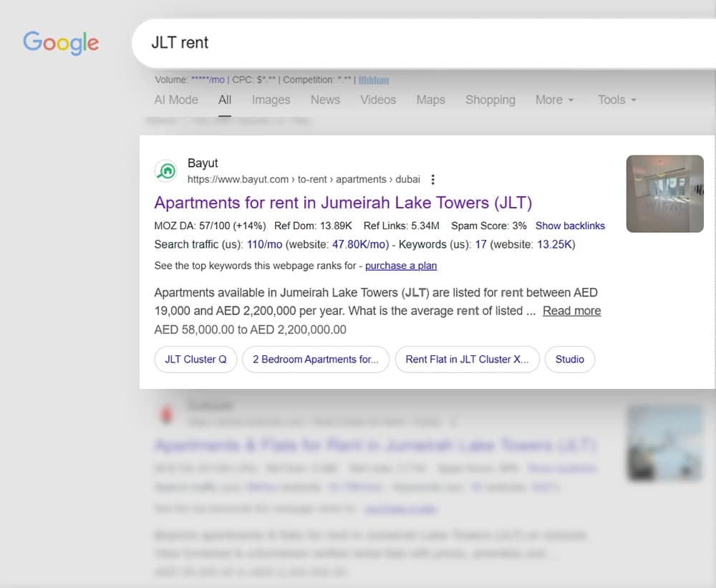The height and width of the screenshot is (588, 716).
Task: Select the All results tab
Action: (x=225, y=100)
